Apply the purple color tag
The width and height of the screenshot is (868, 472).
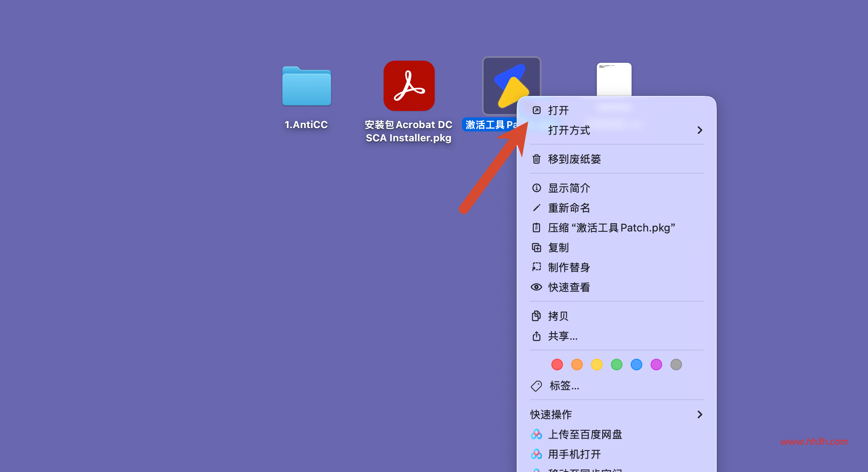click(656, 365)
